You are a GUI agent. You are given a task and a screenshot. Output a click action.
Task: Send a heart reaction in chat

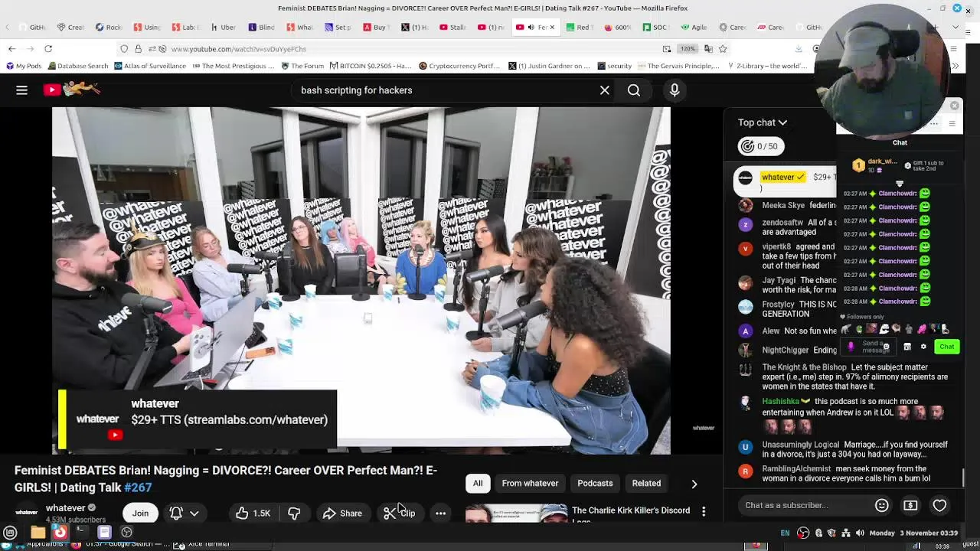[939, 505]
